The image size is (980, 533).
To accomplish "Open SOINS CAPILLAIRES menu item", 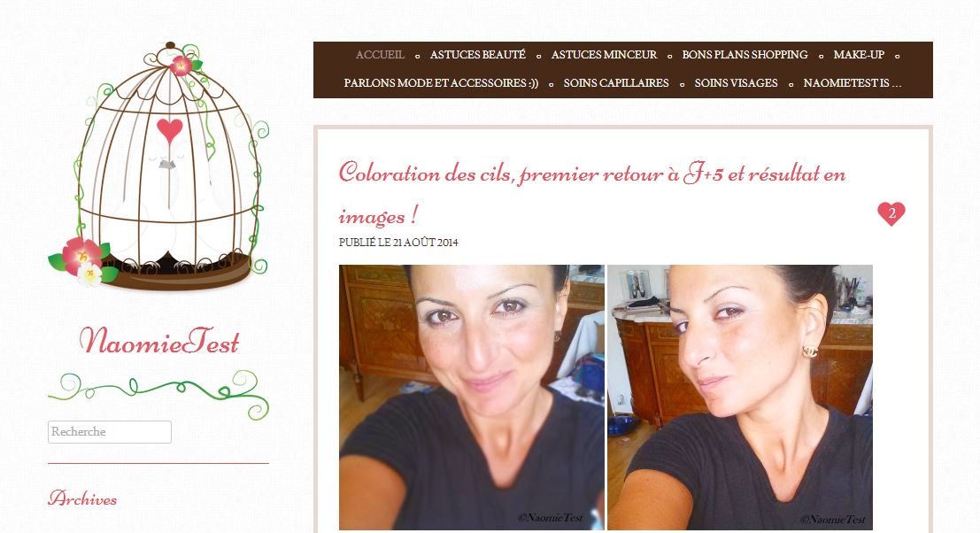I will pos(616,83).
